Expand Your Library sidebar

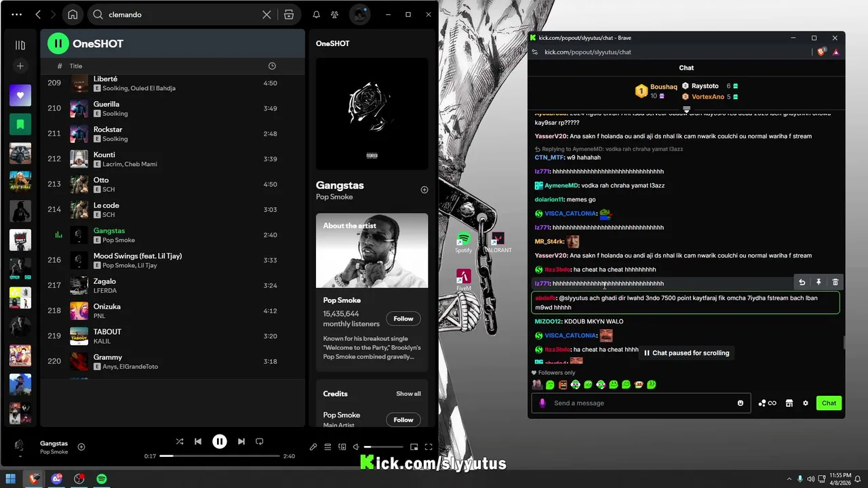[x=20, y=45]
